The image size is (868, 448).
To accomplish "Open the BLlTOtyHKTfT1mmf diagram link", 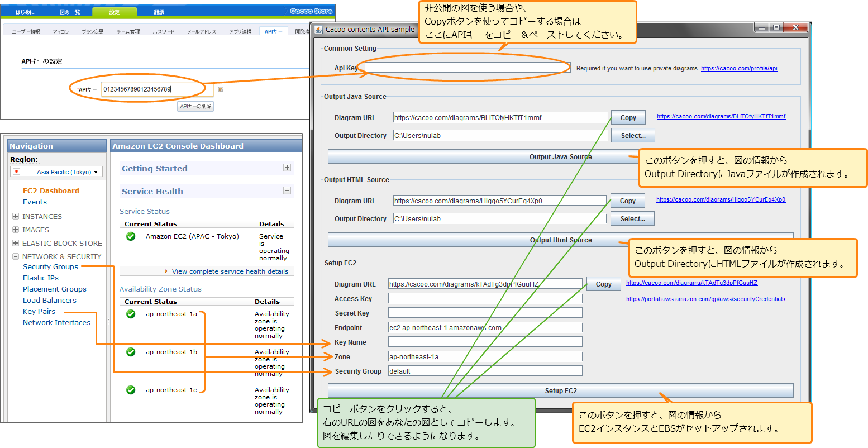I will (x=721, y=117).
